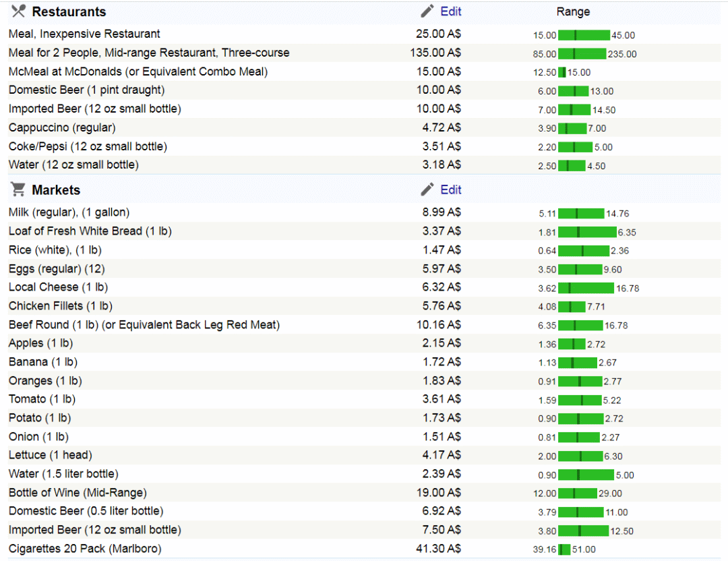
Task: Click the 41.30 A$ cigarettes price
Action: pyautogui.click(x=438, y=549)
